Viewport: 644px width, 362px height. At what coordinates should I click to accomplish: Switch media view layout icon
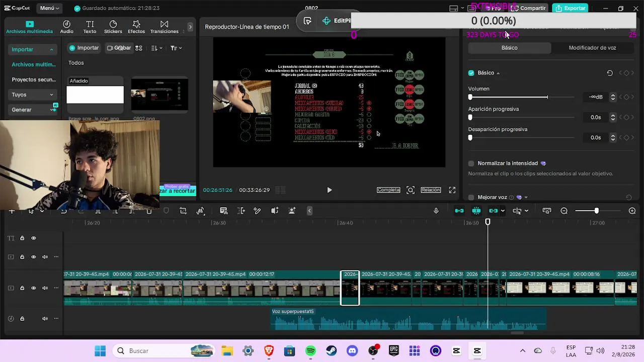(139, 48)
